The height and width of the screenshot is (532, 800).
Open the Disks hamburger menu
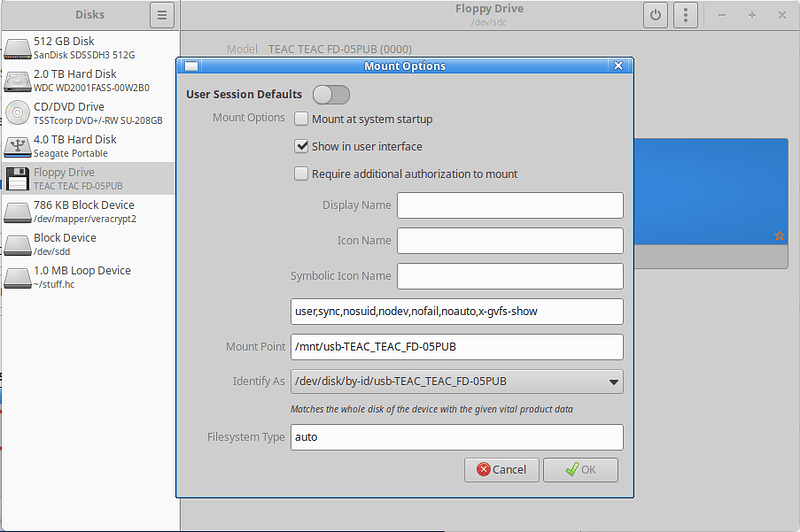point(162,15)
